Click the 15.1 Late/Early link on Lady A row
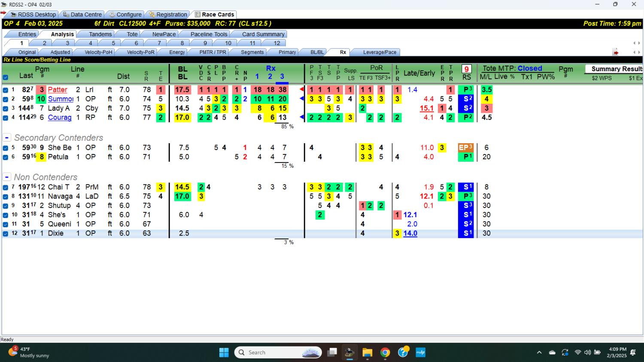644x362 pixels. click(x=427, y=108)
